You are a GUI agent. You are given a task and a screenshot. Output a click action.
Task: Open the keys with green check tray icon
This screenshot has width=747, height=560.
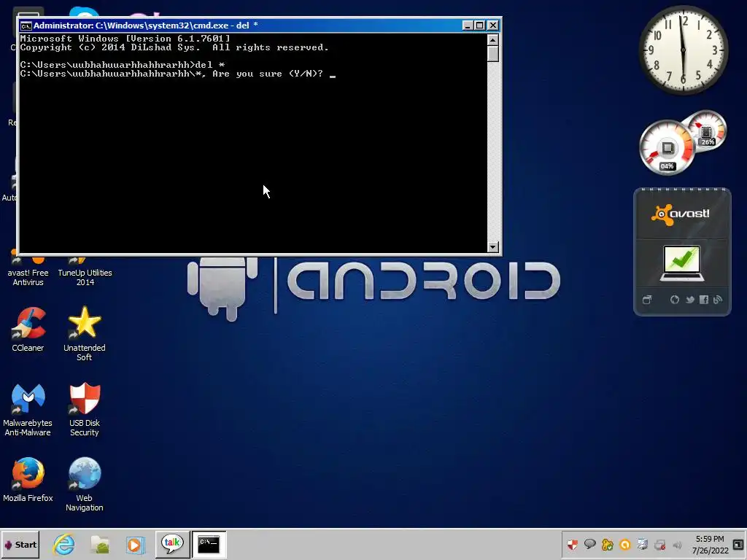pos(608,544)
